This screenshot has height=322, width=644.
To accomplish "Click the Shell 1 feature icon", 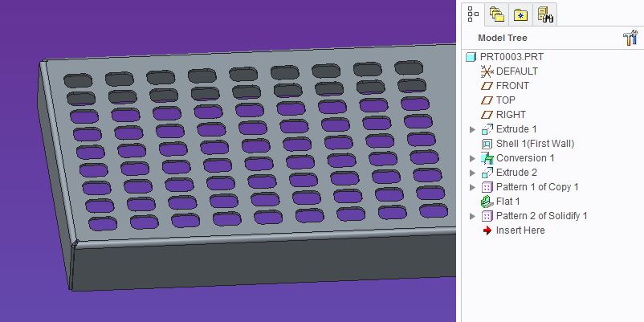I will pyautogui.click(x=487, y=144).
